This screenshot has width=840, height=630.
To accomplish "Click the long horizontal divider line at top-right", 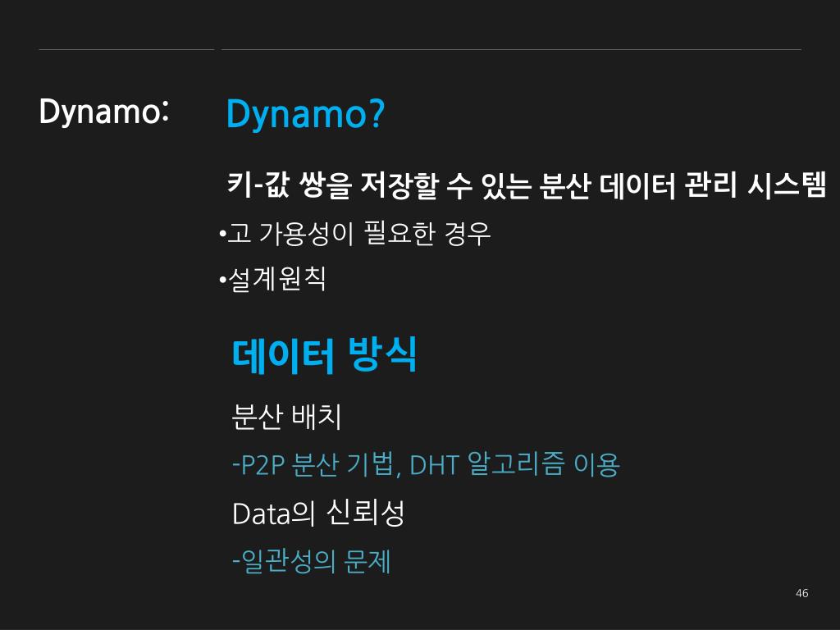I will tap(511, 49).
